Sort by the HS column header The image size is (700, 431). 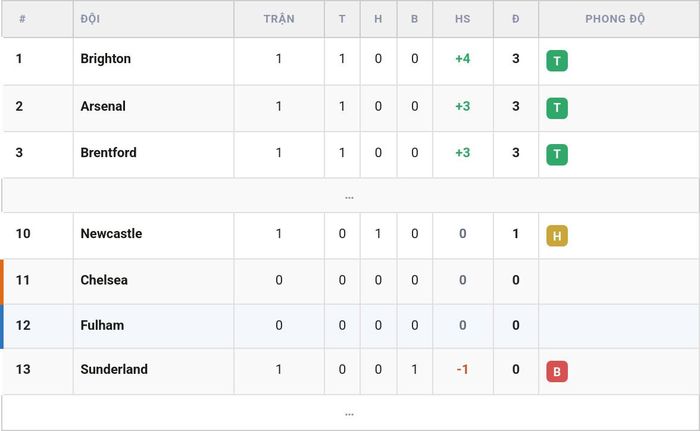[x=462, y=19]
